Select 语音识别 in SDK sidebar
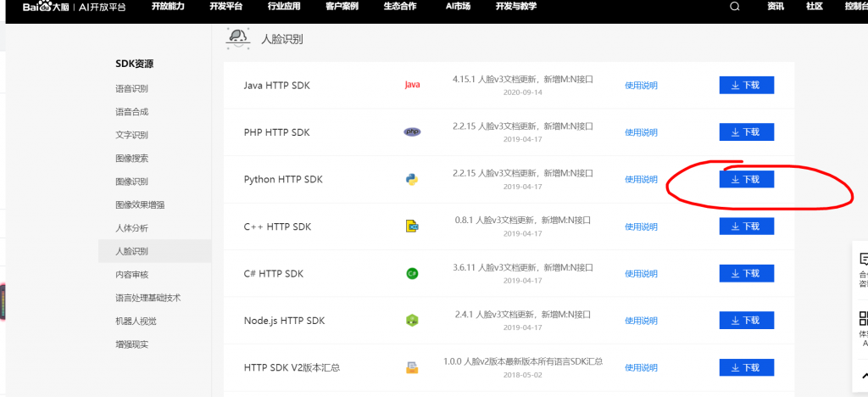Viewport: 868px width, 397px height. click(x=131, y=88)
